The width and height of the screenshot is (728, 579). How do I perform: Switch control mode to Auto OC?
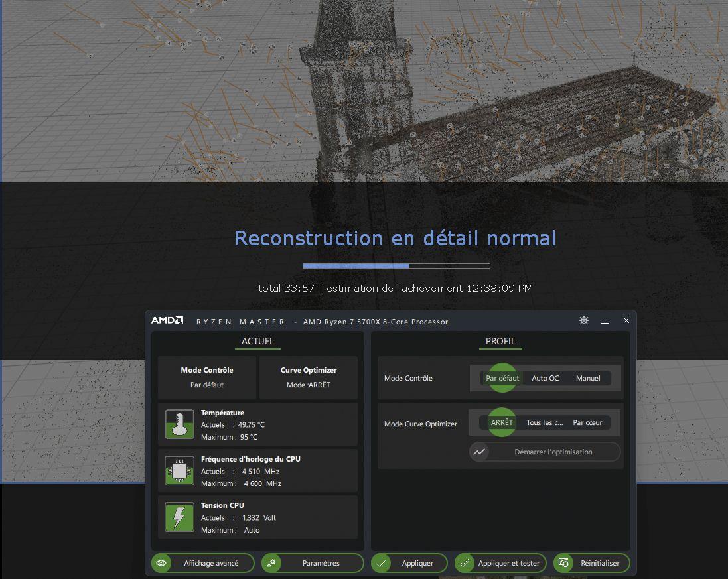[x=545, y=378]
